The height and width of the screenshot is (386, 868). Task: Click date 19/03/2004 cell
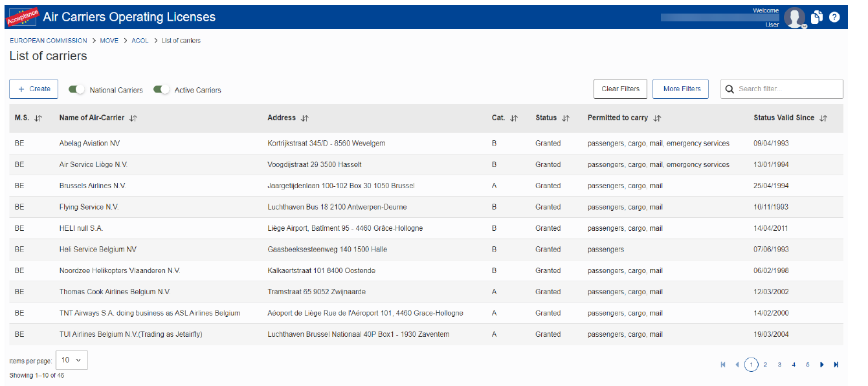pyautogui.click(x=771, y=335)
